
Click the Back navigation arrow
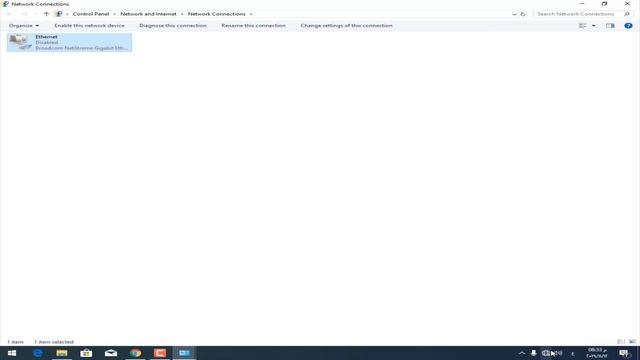pos(10,14)
